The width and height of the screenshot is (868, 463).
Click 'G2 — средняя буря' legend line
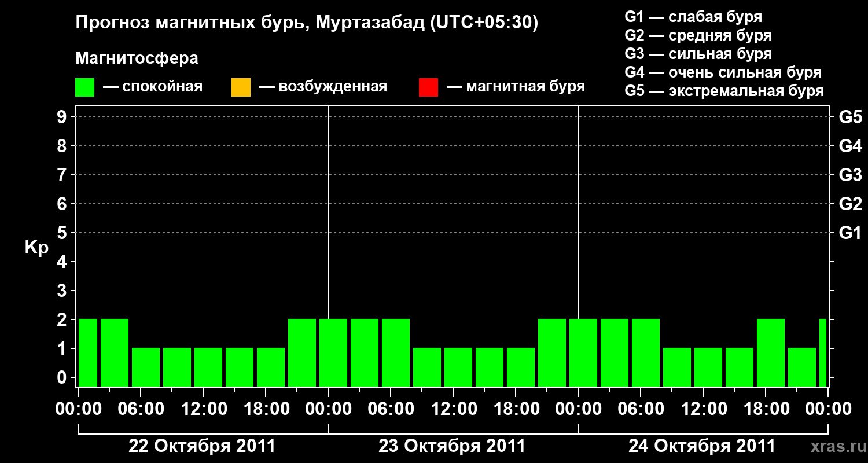point(698,35)
